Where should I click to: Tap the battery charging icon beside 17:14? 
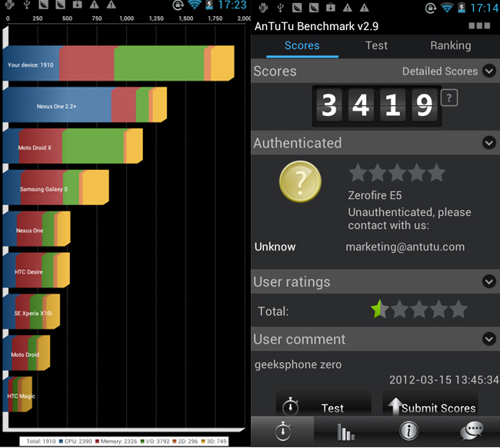coord(462,8)
